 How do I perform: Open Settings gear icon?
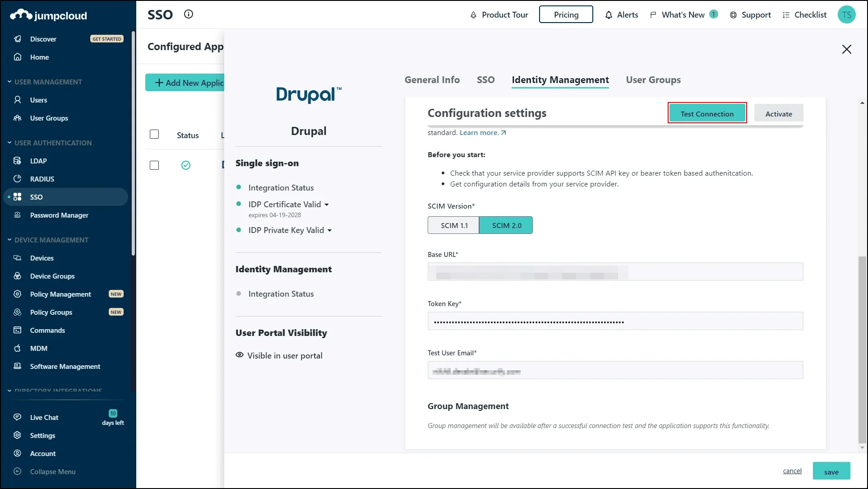(18, 435)
